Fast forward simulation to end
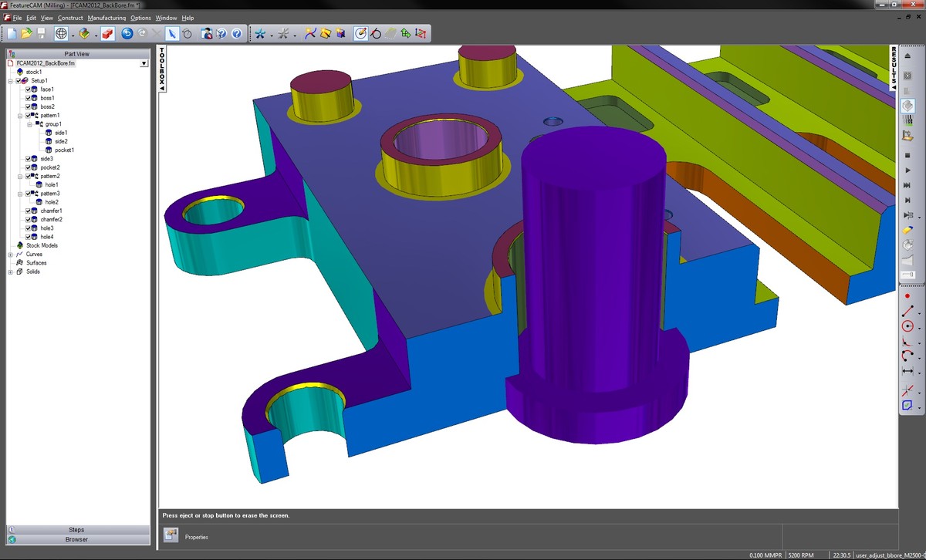 (x=908, y=185)
